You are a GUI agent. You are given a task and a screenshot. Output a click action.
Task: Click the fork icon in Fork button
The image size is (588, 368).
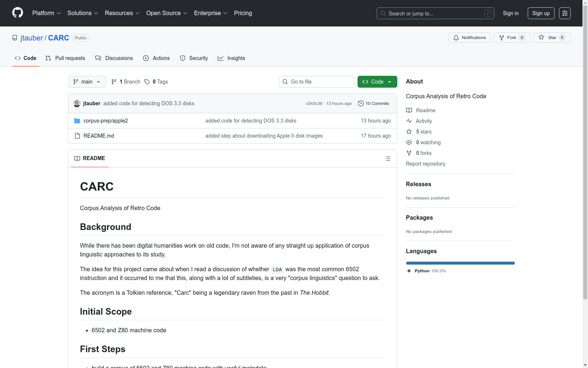point(502,38)
